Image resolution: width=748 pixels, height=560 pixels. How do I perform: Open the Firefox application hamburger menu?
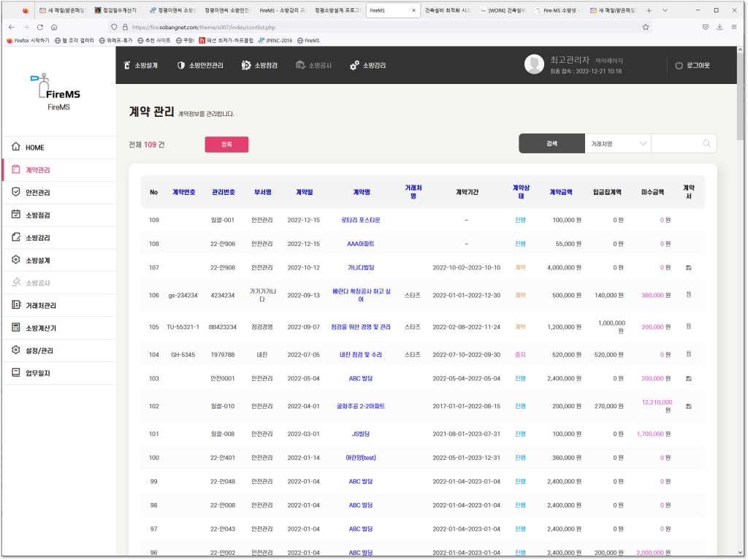point(735,27)
